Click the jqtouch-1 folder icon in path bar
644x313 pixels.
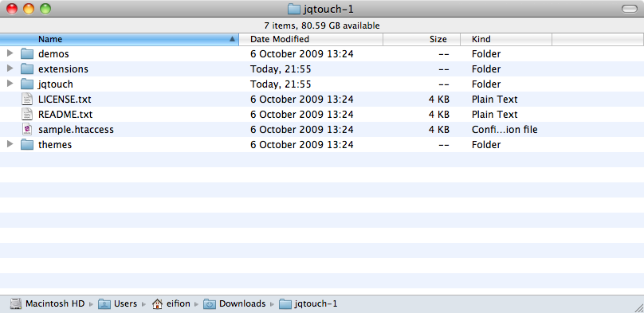pos(285,304)
